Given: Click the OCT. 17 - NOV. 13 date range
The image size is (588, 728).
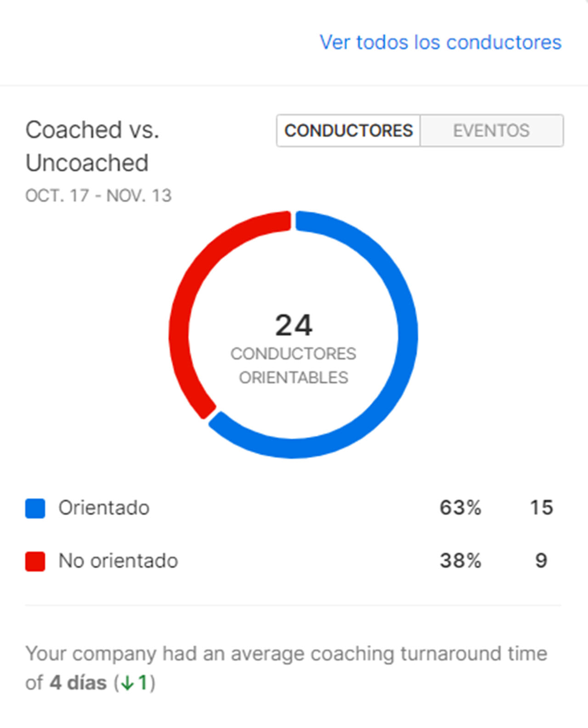Looking at the screenshot, I should (x=98, y=196).
